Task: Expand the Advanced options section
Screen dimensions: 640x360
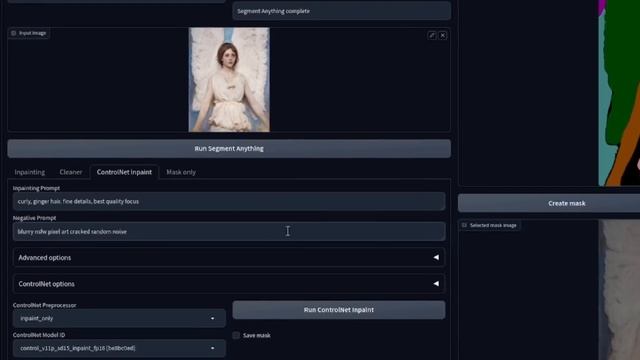Action: point(229,258)
